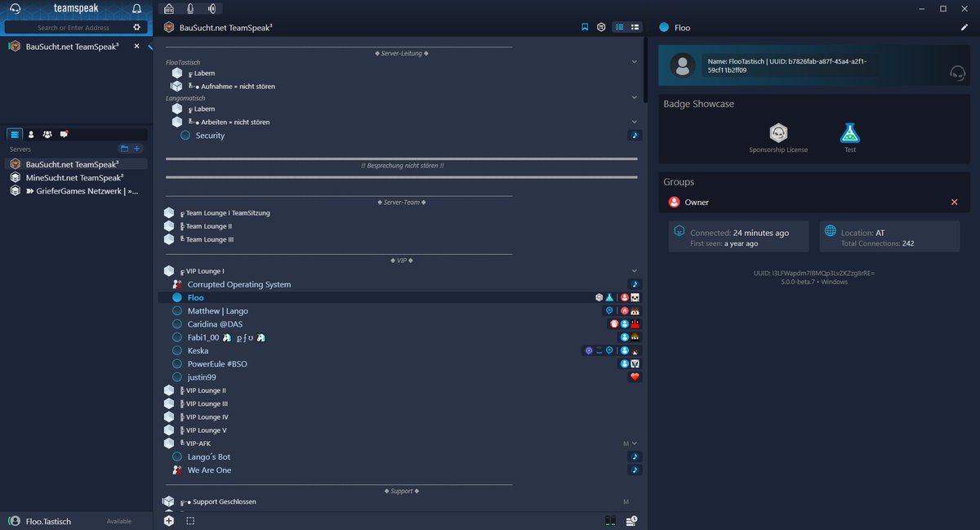This screenshot has height=530, width=980.
Task: Join the VIP Lounge IV channel
Action: 207,416
